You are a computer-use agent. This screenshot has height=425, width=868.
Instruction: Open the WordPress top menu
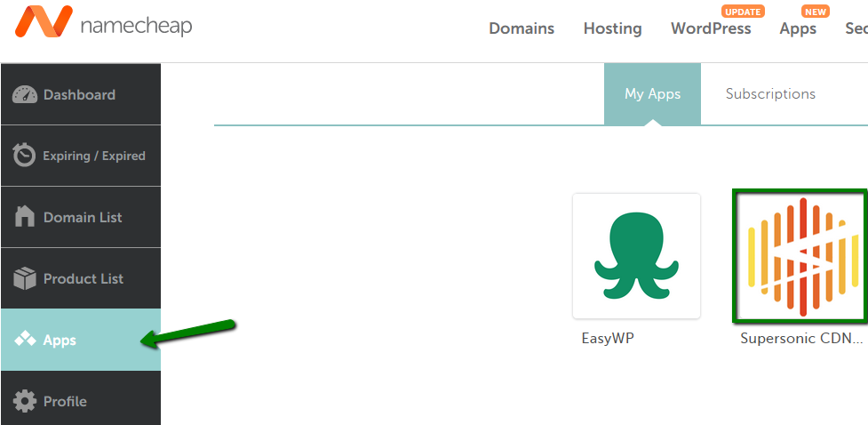pos(711,28)
